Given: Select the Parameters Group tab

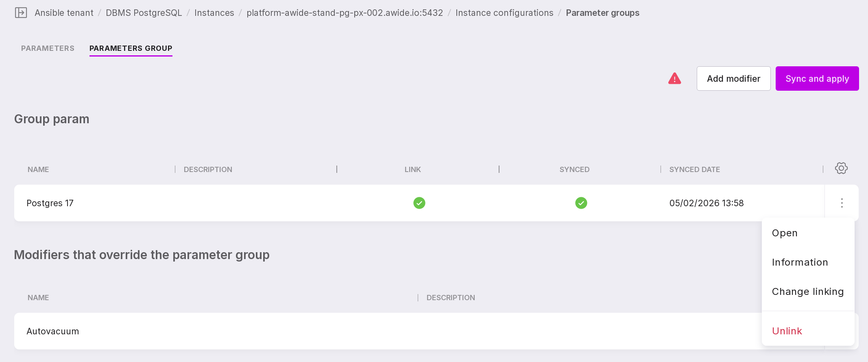Looking at the screenshot, I should (x=131, y=48).
